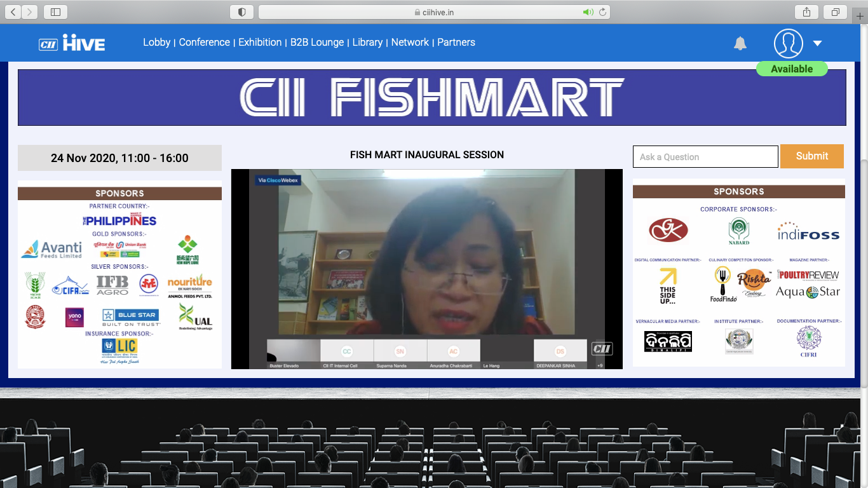The width and height of the screenshot is (868, 488).
Task: Open the Lobby menu item
Action: coord(156,43)
